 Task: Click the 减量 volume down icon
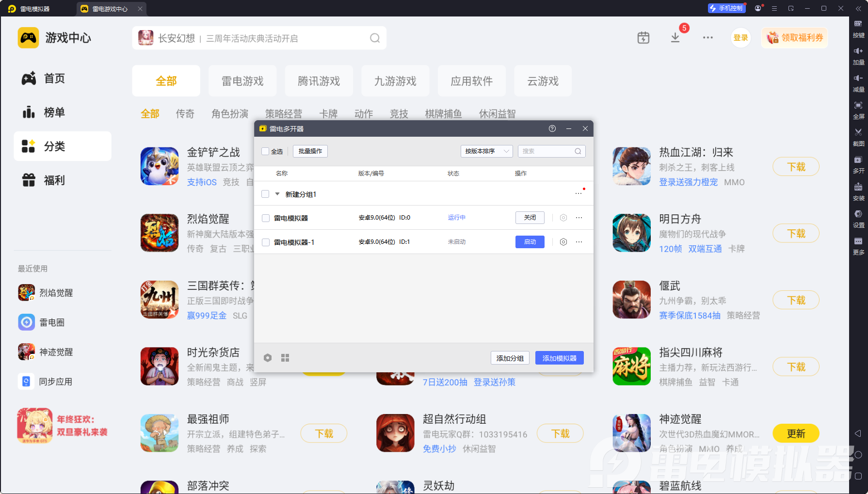click(858, 83)
